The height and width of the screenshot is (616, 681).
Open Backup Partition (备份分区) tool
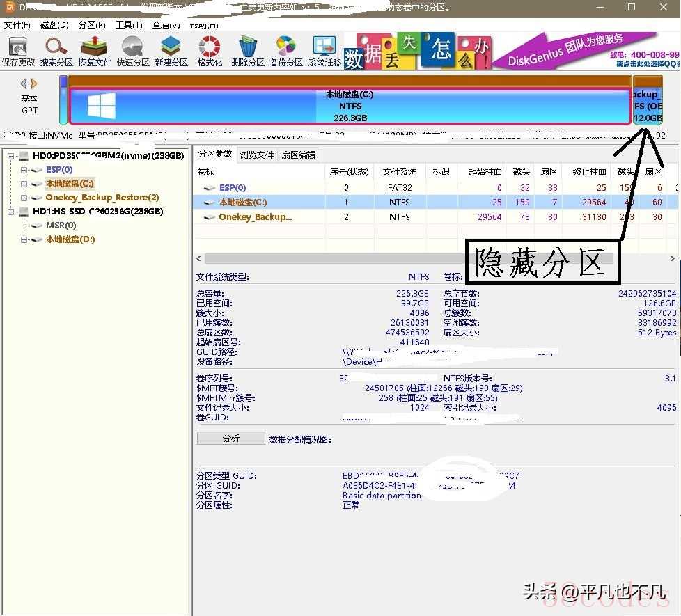(x=285, y=51)
